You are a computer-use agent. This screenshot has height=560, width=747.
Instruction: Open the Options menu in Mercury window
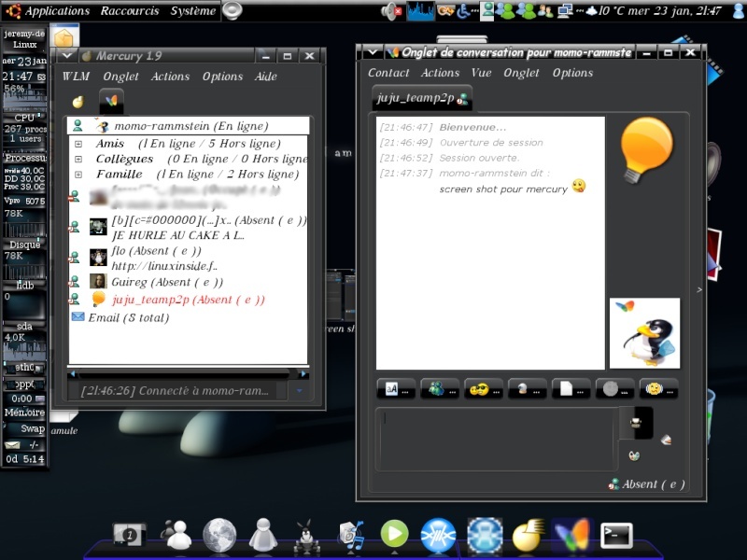tap(222, 77)
